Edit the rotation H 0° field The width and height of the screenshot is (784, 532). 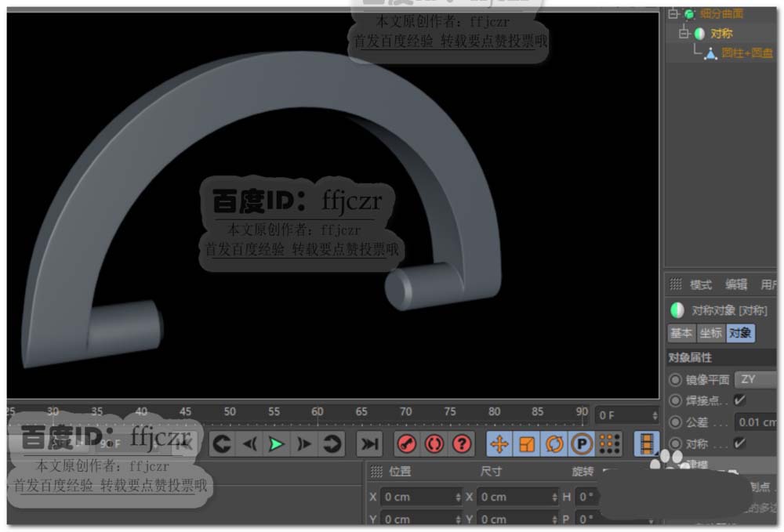pos(588,497)
